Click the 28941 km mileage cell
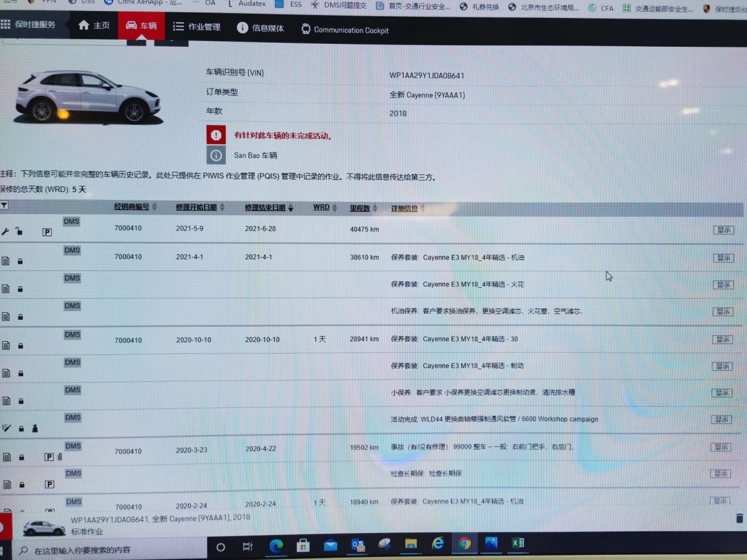Image resolution: width=747 pixels, height=560 pixels. (x=364, y=339)
